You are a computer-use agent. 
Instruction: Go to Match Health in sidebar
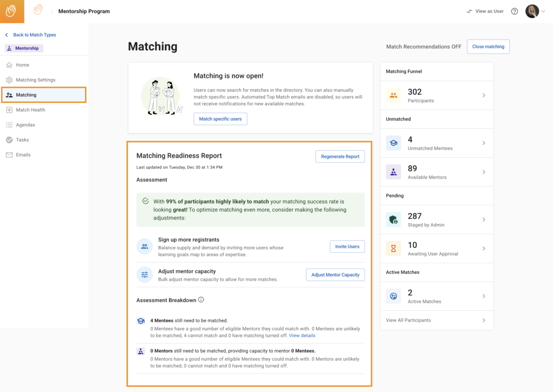click(x=31, y=110)
